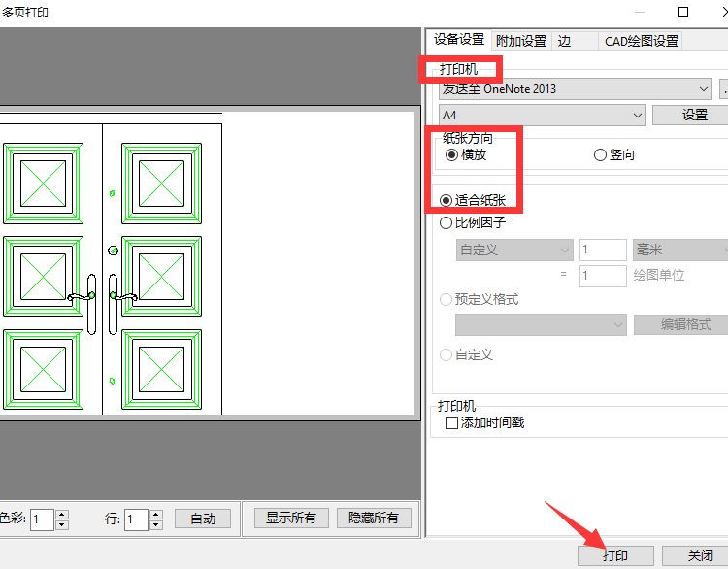Open the 边 tab
Viewport: 728px width, 569px height.
(x=575, y=41)
